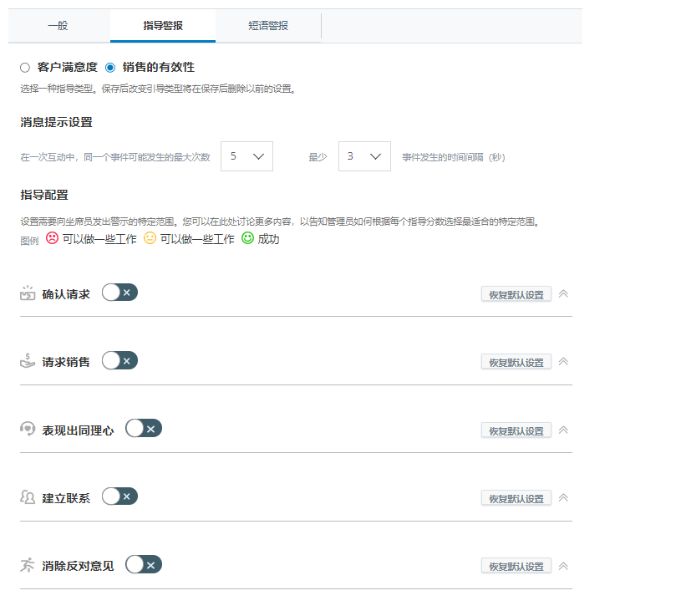Click the red sad face legend icon
The height and width of the screenshot is (616, 681).
click(x=52, y=238)
